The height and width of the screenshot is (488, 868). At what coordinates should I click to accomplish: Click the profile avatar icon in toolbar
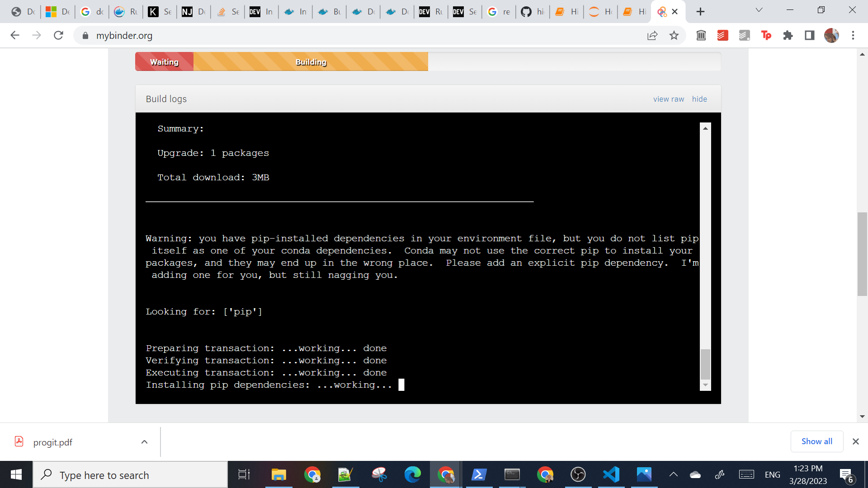coord(832,35)
